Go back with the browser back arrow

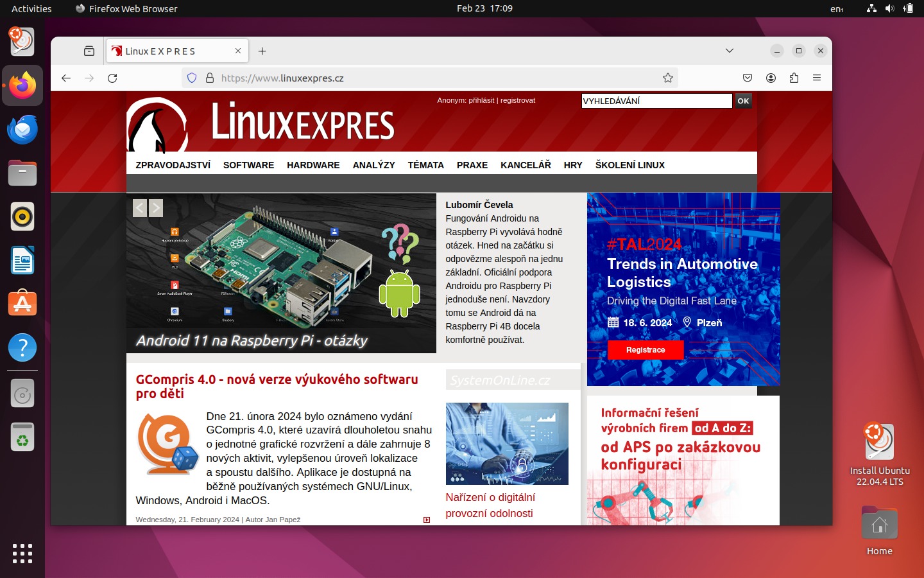pyautogui.click(x=66, y=78)
